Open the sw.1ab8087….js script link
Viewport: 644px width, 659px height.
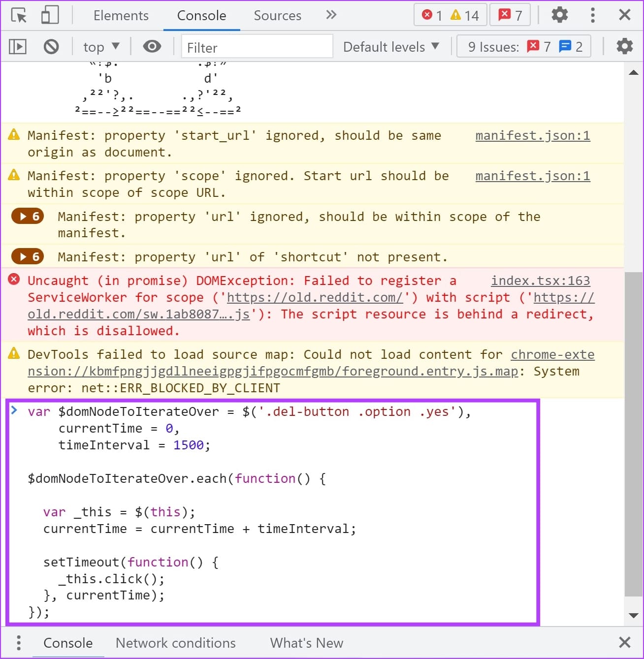139,314
